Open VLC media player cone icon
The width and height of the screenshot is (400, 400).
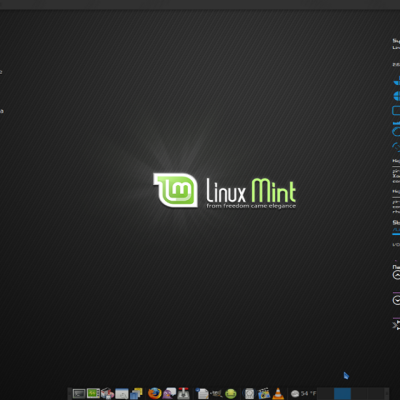point(278,393)
